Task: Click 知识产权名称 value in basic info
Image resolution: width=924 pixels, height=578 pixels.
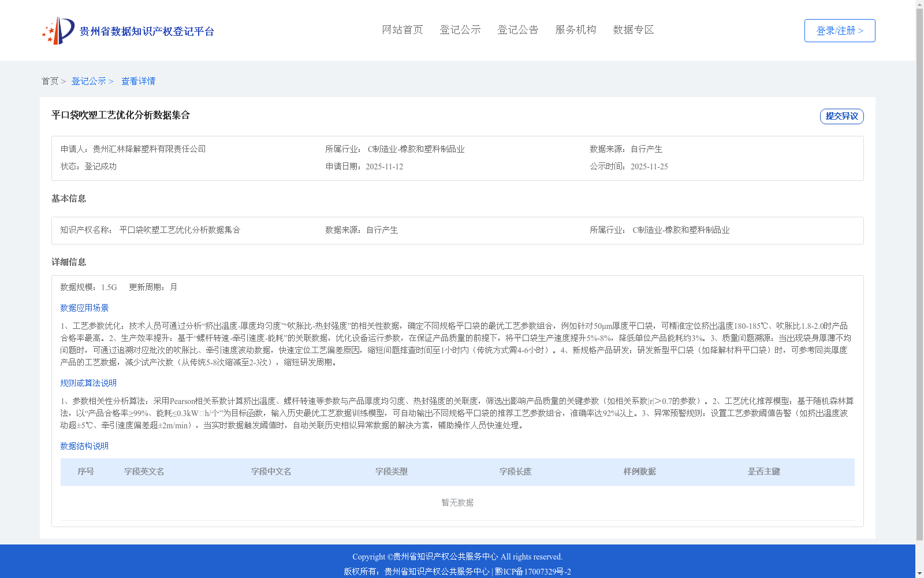Action: point(180,230)
